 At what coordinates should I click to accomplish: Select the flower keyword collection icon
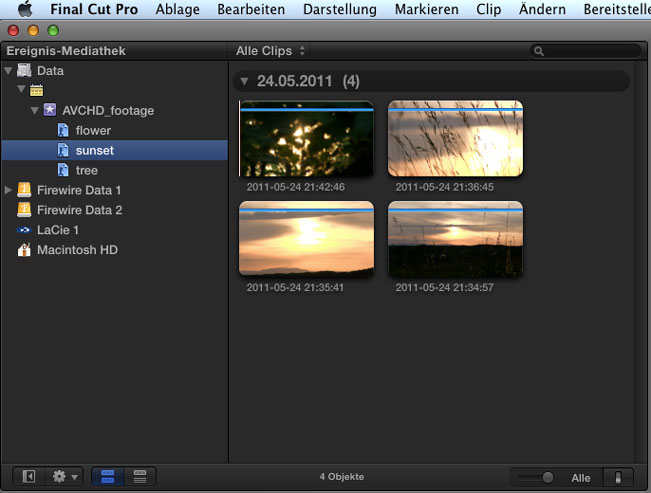pyautogui.click(x=63, y=131)
